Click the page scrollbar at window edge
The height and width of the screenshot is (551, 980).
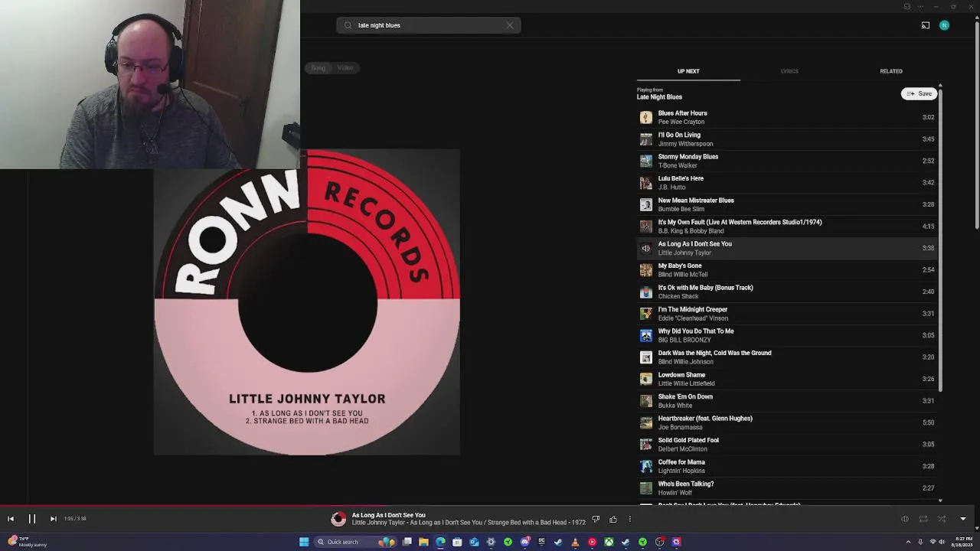tap(977, 126)
